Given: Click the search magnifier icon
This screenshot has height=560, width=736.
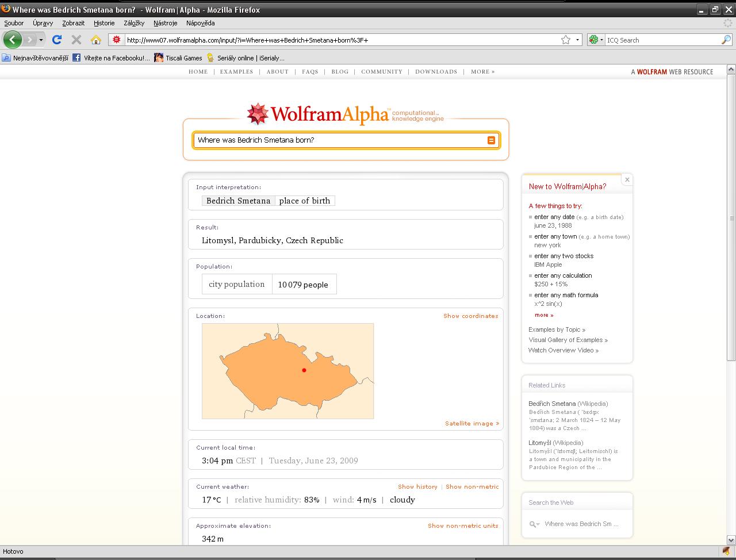Looking at the screenshot, I should pos(726,40).
